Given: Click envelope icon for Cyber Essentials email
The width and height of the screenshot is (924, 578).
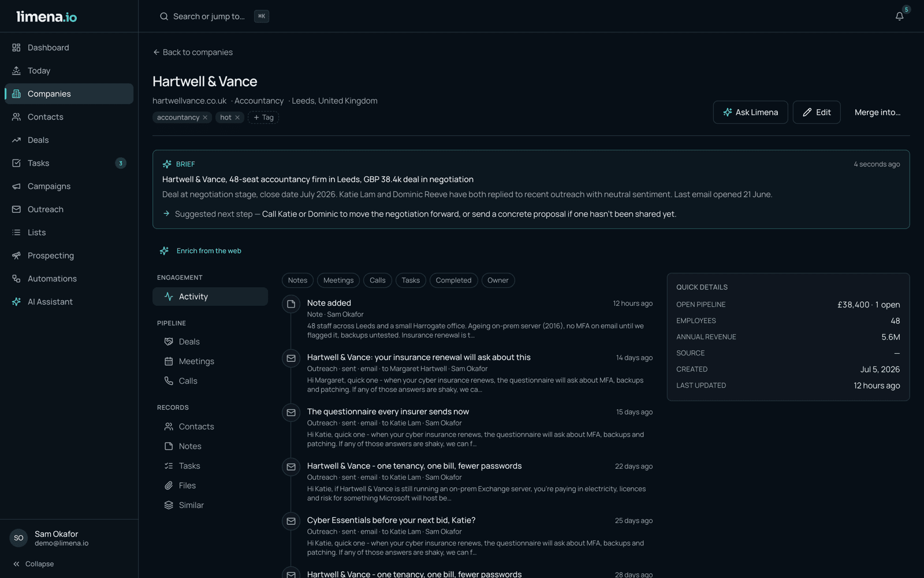Looking at the screenshot, I should pos(291,521).
